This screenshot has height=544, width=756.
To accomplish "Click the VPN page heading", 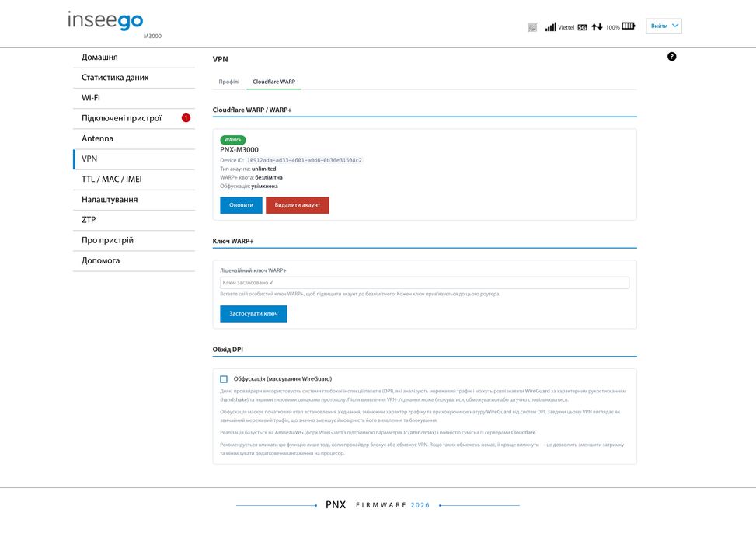I will (221, 59).
